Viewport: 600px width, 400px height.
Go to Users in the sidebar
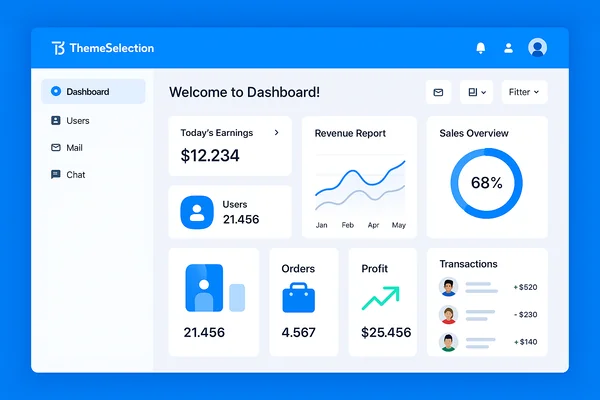(x=77, y=120)
